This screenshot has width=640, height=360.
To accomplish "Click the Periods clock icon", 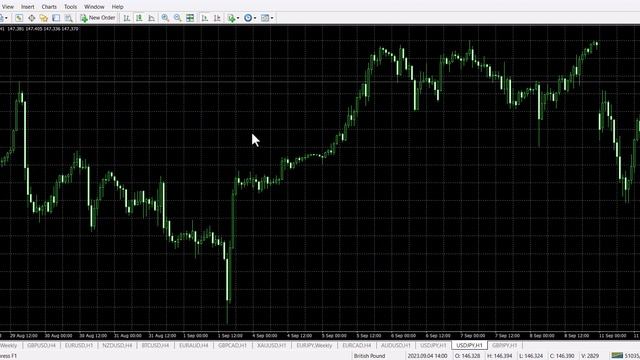I will (x=248, y=18).
